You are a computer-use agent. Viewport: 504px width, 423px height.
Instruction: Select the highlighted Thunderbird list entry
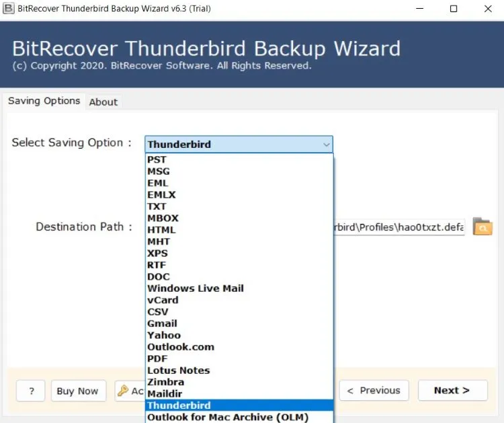point(239,406)
